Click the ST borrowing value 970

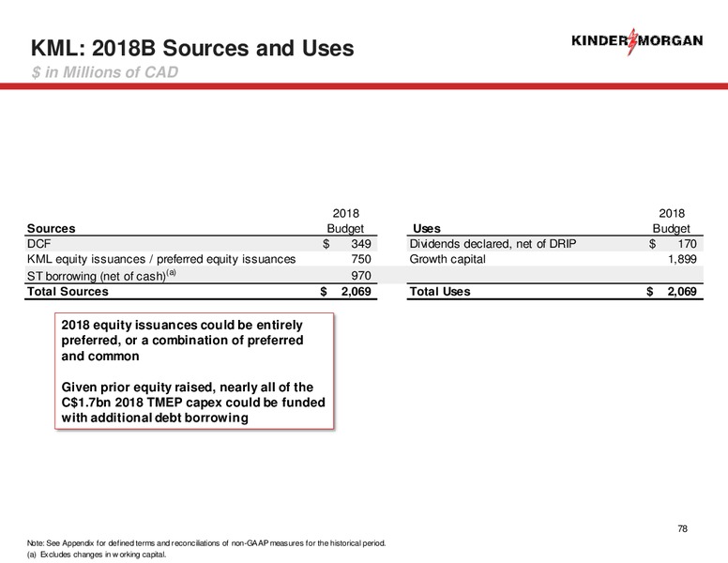click(x=361, y=276)
